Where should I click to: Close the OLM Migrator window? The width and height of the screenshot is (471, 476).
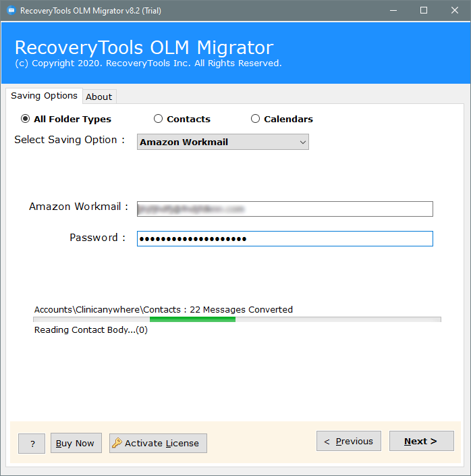[455, 10]
